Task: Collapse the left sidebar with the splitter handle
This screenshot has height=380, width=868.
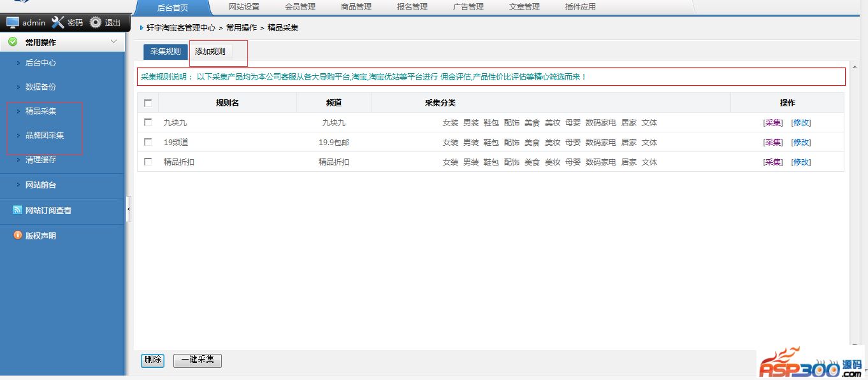Action: point(129,209)
